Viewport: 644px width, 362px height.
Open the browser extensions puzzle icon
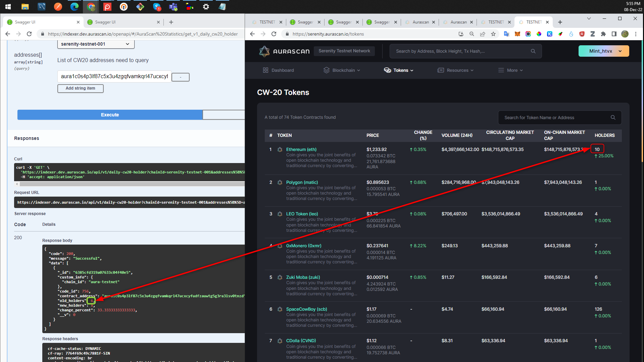[603, 34]
